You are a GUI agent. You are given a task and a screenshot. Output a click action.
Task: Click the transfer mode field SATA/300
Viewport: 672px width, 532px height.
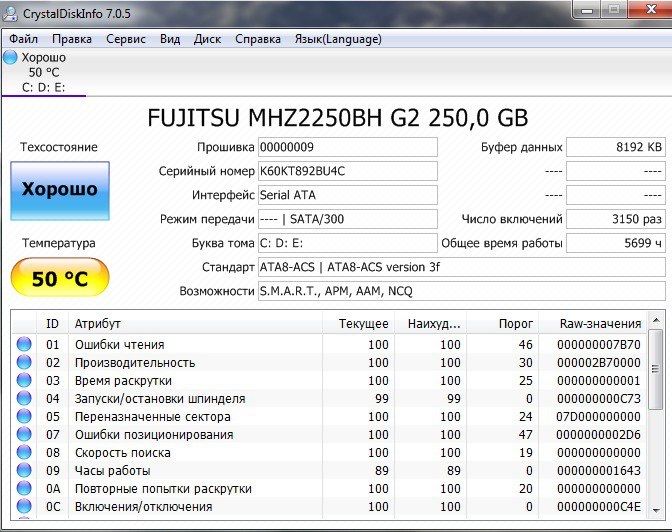[348, 219]
